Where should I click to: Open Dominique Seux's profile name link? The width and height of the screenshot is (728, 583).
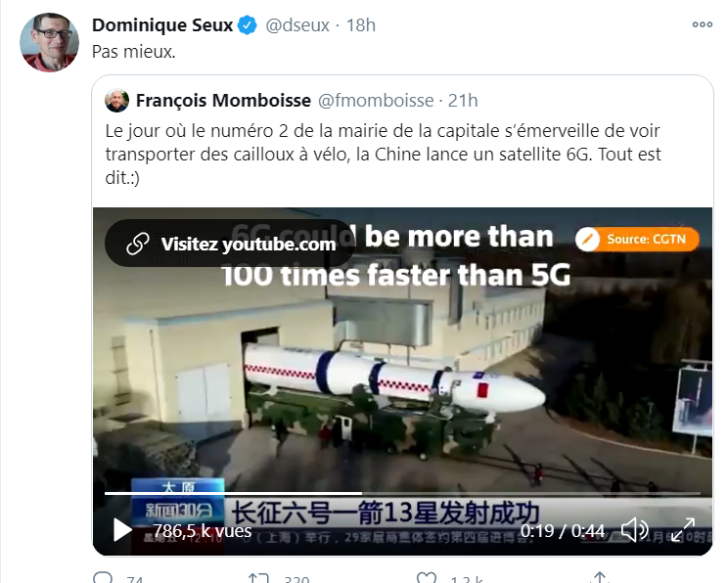162,25
